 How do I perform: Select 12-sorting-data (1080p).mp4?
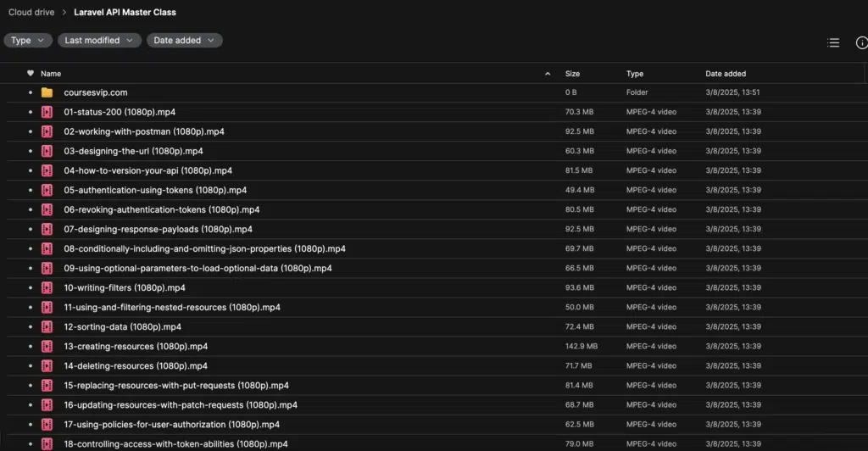122,327
